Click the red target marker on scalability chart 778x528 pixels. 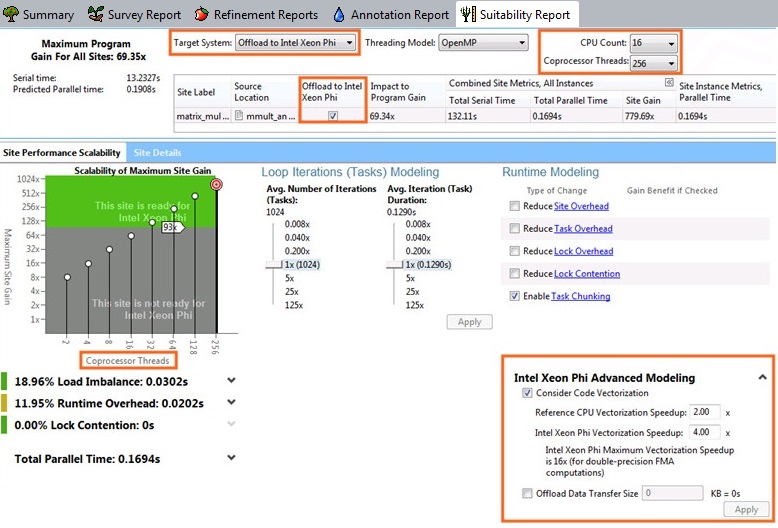(216, 185)
